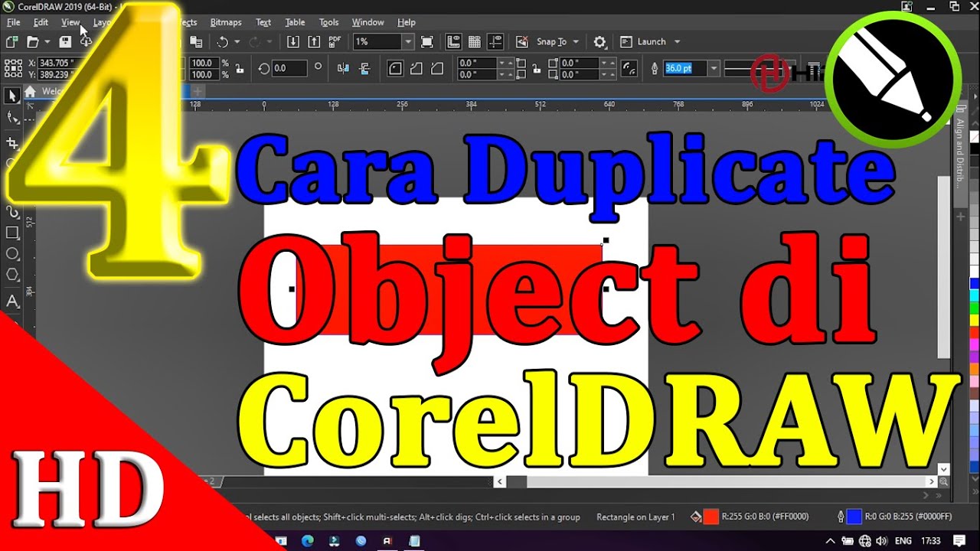Click the horizontal scrollbar left arrow
Image resolution: width=980 pixels, height=551 pixels.
(x=500, y=482)
